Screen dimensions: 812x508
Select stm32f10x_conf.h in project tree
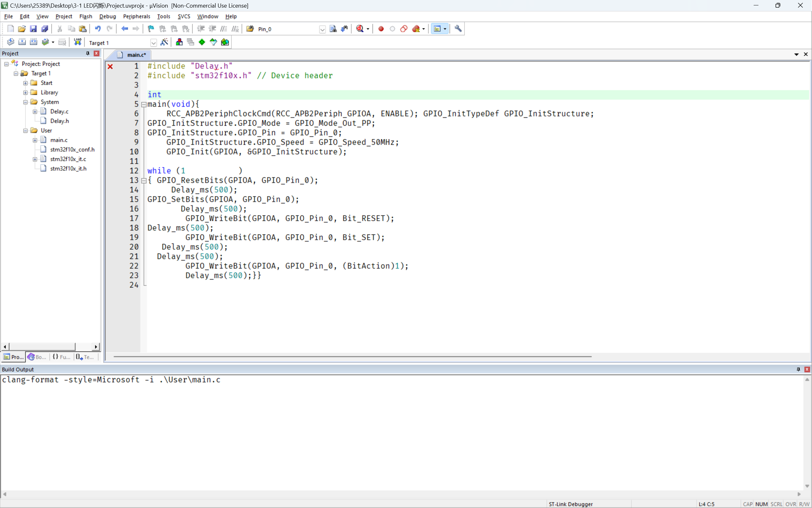tap(72, 149)
